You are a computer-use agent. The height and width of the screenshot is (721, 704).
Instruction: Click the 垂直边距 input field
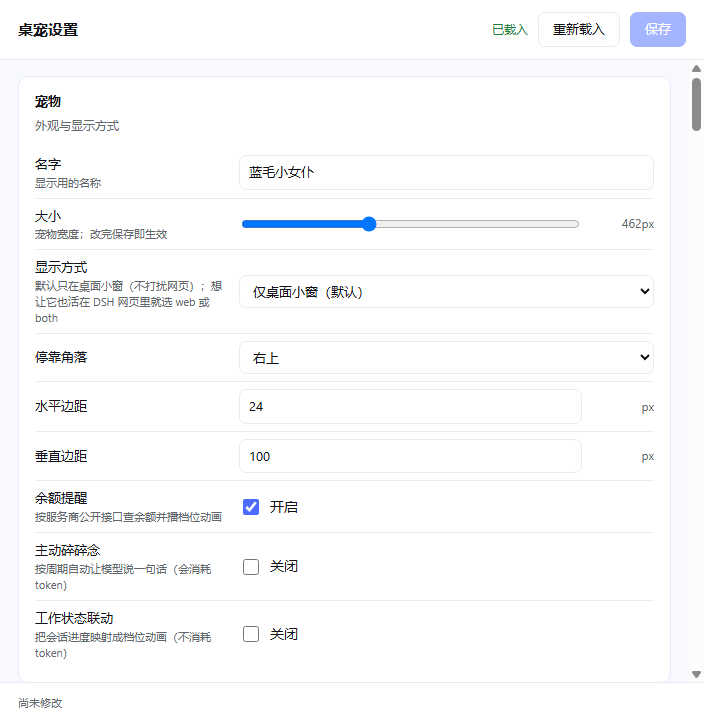410,456
